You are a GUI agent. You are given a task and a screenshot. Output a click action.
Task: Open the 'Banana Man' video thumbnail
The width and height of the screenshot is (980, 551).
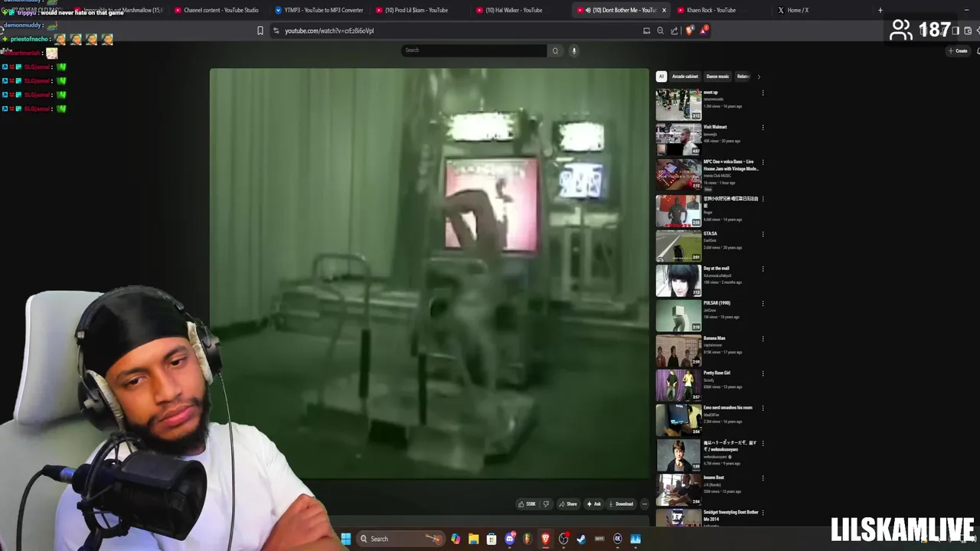point(678,350)
